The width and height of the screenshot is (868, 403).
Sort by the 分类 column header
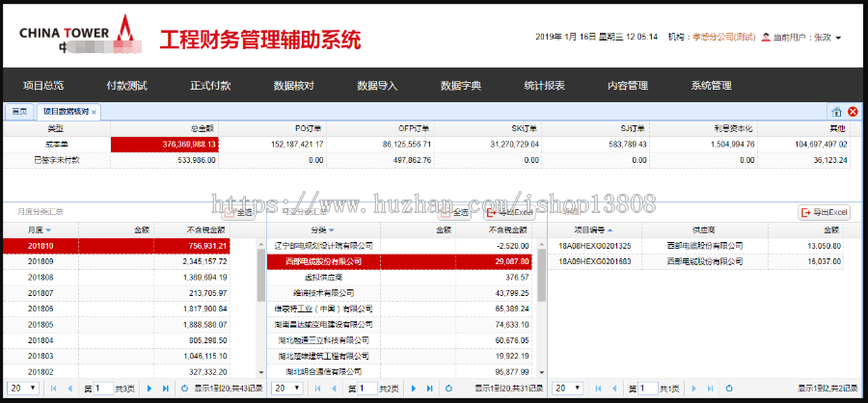[x=323, y=229]
